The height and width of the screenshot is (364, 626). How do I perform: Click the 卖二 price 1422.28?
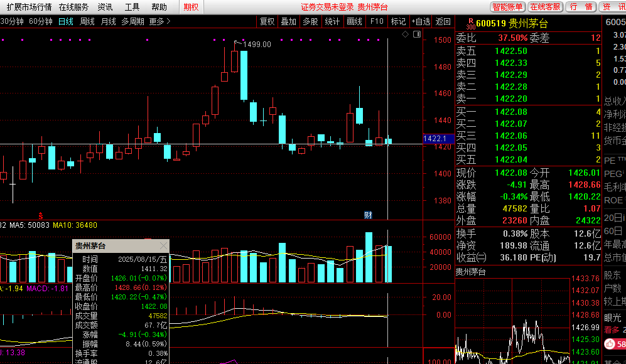511,87
